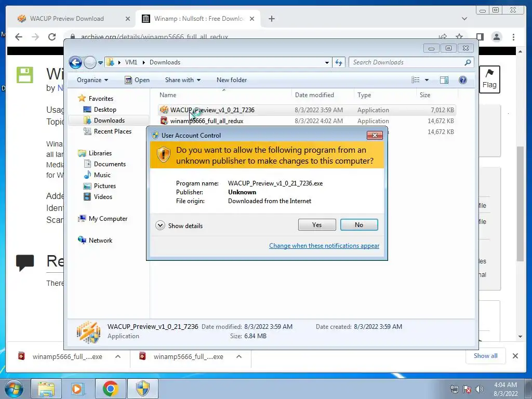Click the Chrome bookmark star icon
The width and height of the screenshot is (532, 399).
(459, 37)
